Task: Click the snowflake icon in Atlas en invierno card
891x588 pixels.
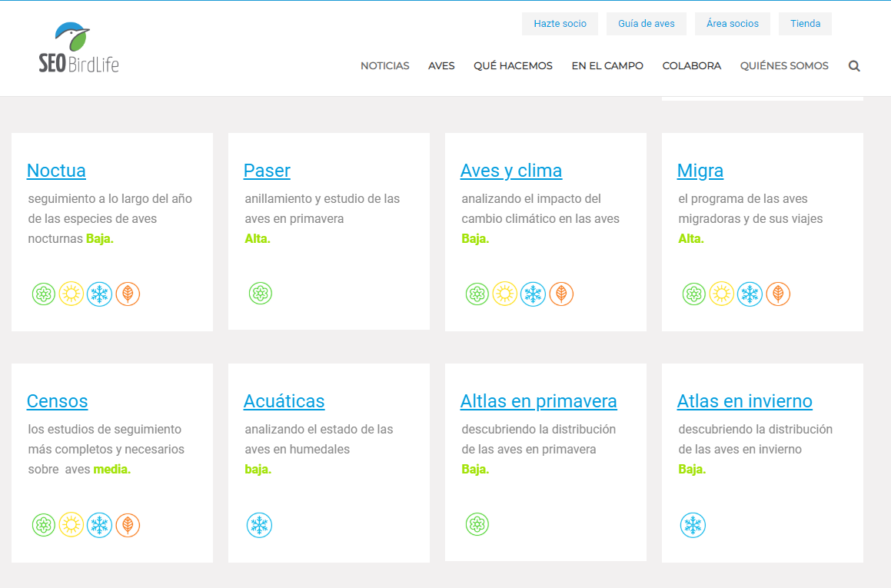Action: 693,525
